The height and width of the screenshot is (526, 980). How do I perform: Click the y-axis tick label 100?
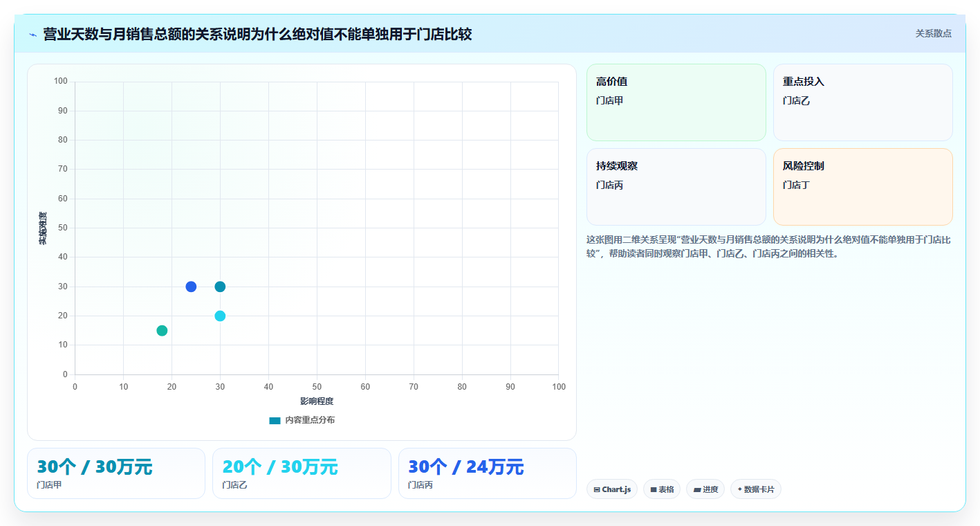(x=61, y=82)
